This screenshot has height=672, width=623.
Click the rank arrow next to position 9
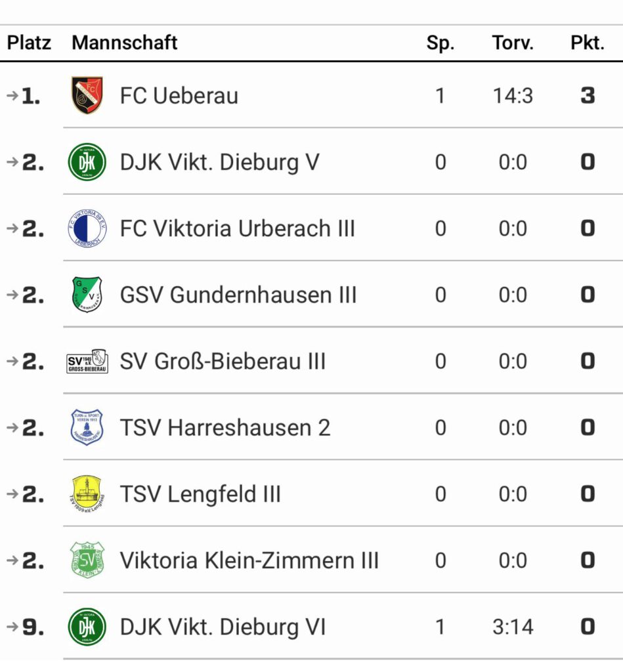12,627
